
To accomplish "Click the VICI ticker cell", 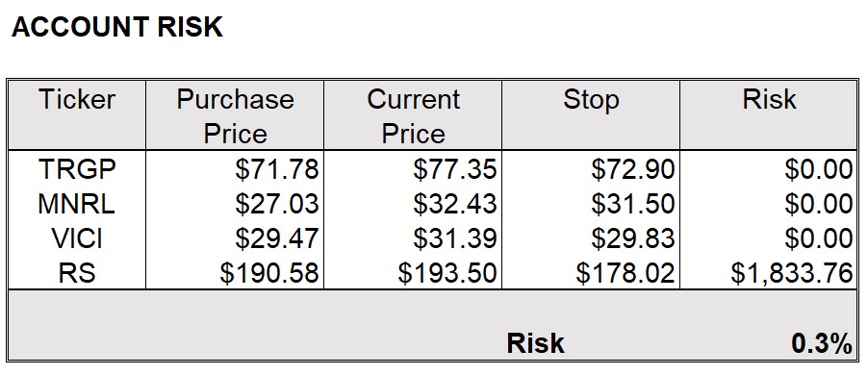I will pyautogui.click(x=77, y=238).
